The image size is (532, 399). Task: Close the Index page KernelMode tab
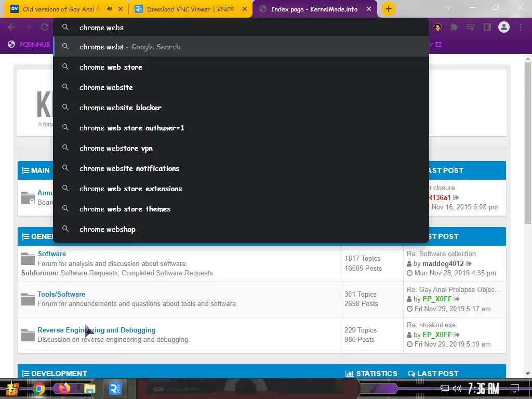coord(369,9)
